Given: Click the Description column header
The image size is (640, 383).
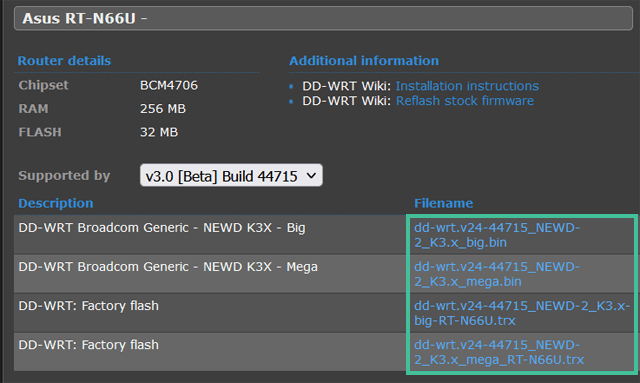Looking at the screenshot, I should (56, 203).
